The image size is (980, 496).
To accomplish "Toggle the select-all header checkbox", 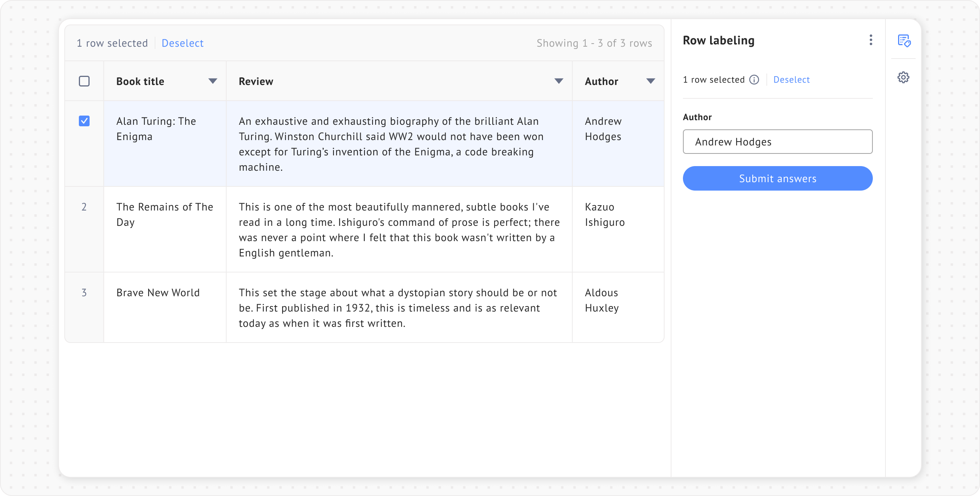I will 84,81.
